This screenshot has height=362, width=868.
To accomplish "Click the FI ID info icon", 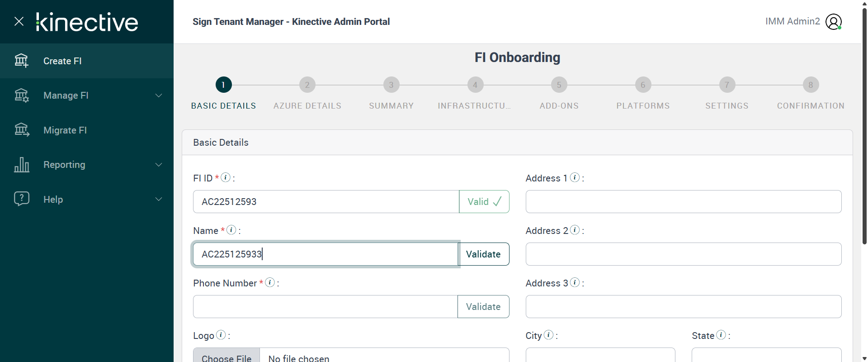I will (x=226, y=177).
